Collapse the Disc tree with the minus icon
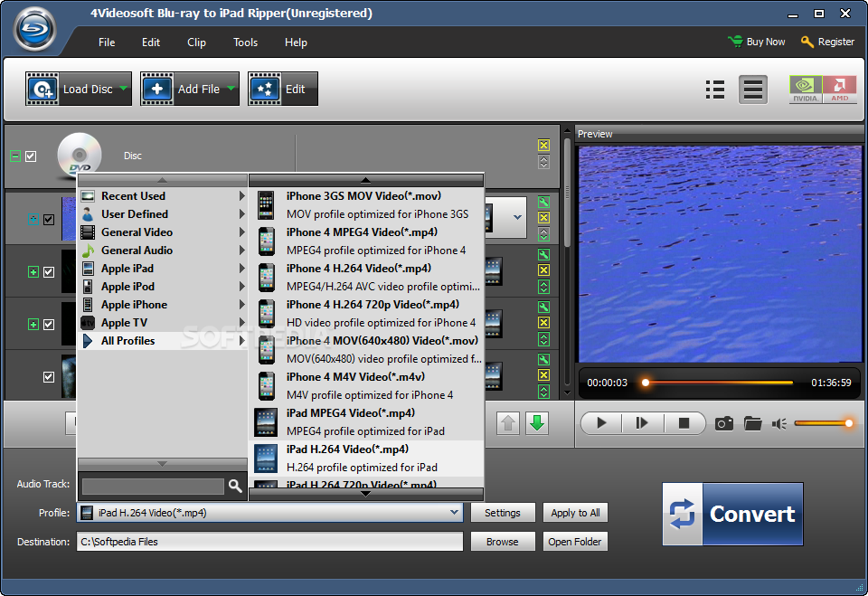 point(15,156)
